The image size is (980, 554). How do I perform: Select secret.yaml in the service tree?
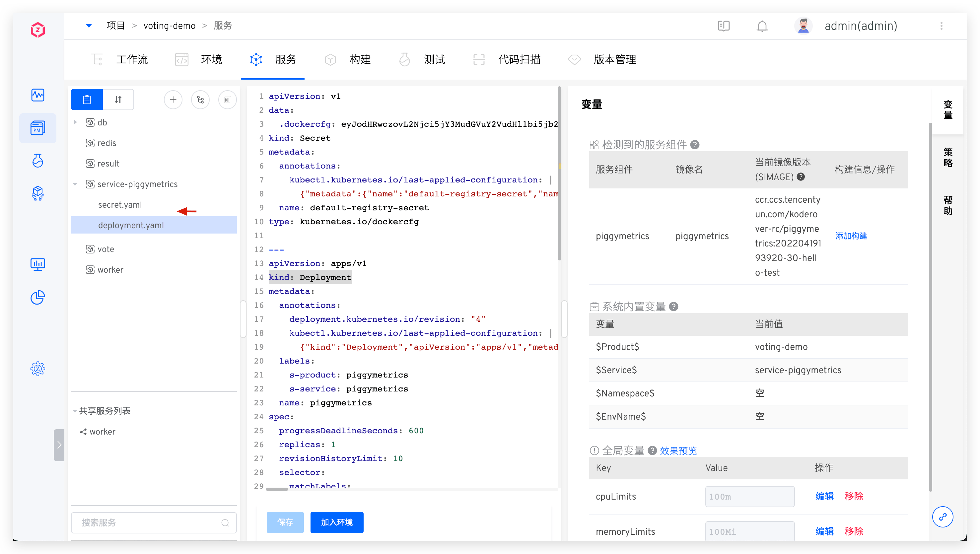(120, 205)
